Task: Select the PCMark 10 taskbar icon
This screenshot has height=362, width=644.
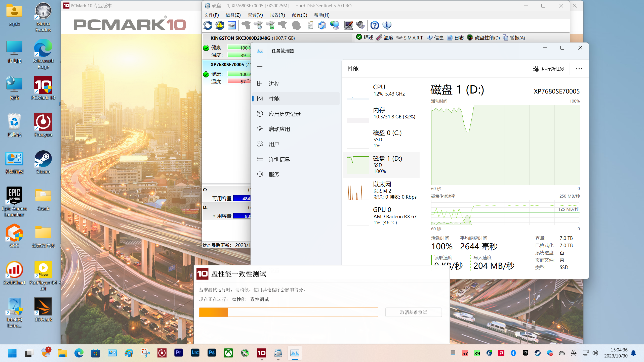Action: click(262, 353)
